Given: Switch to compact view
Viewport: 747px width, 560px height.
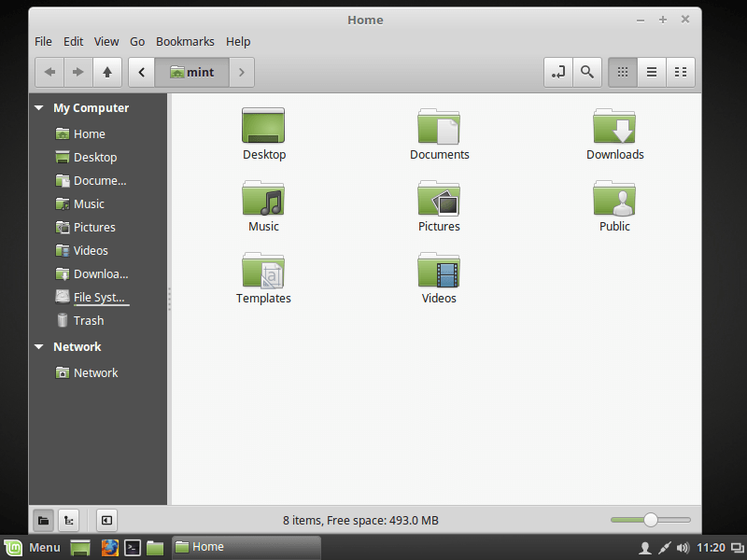Looking at the screenshot, I should coord(681,73).
